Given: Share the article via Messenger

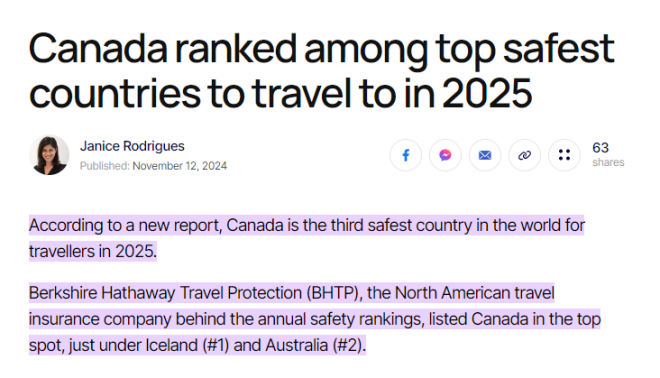Looking at the screenshot, I should [x=445, y=155].
